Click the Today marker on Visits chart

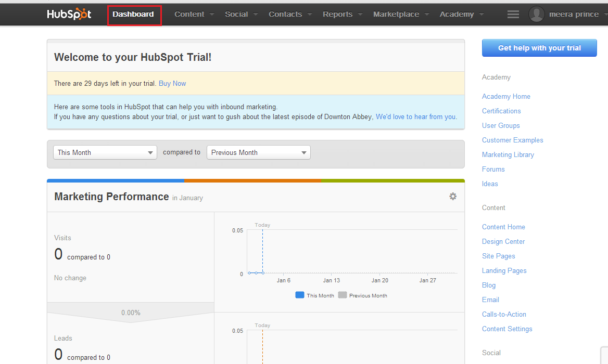click(x=262, y=225)
